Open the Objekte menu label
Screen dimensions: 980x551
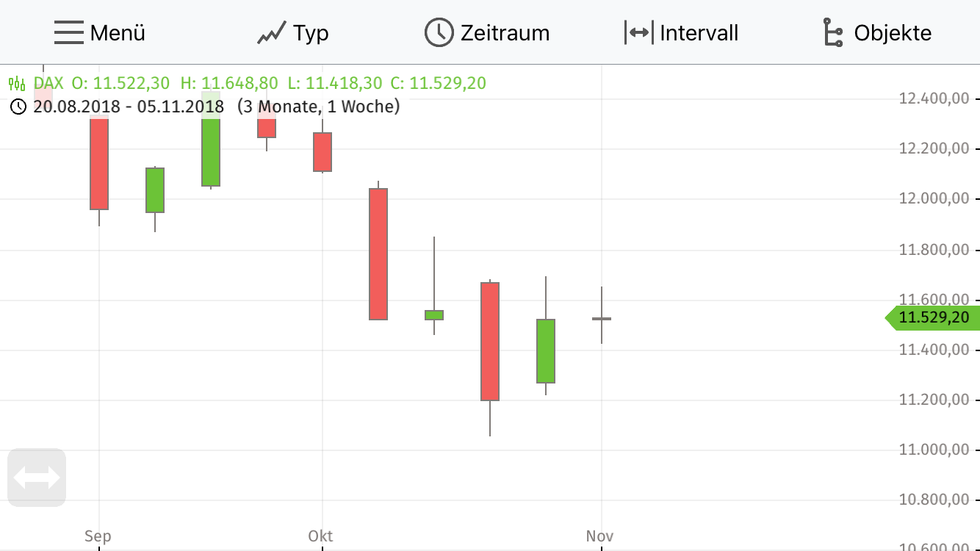(893, 33)
